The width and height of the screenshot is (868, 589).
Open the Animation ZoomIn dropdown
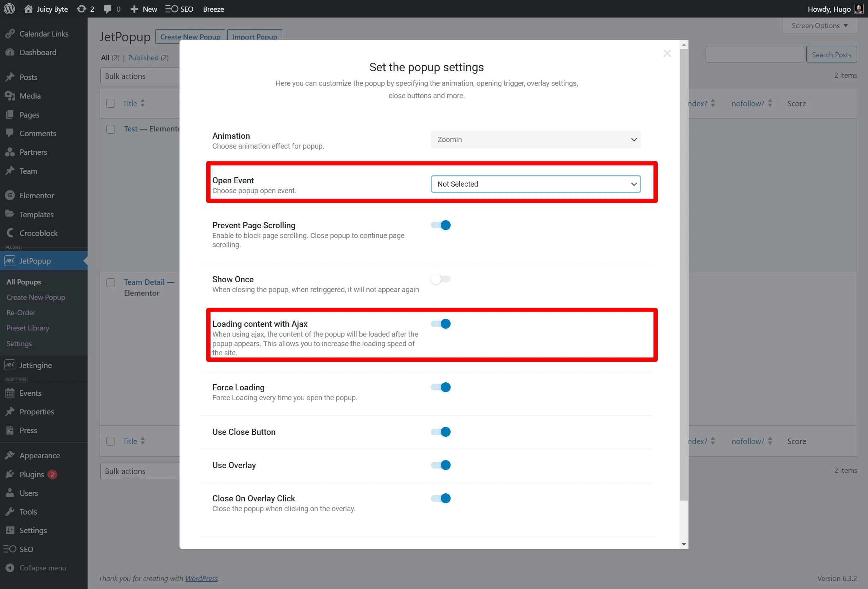535,139
